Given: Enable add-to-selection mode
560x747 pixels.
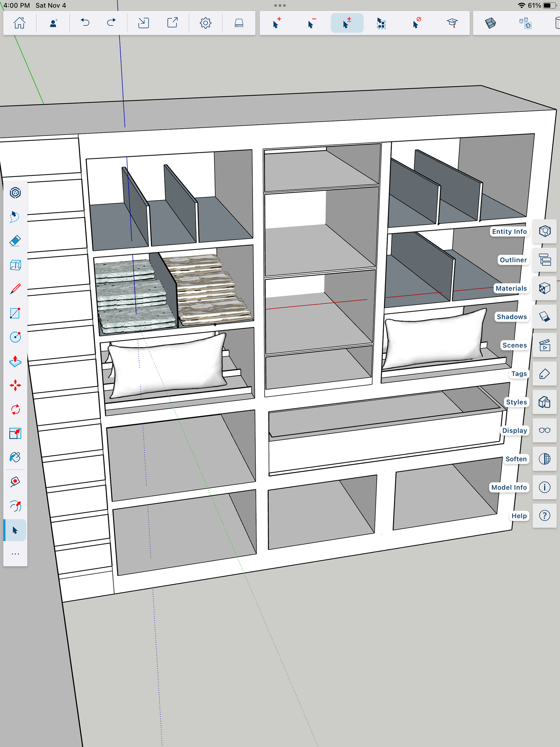Looking at the screenshot, I should click(x=276, y=23).
